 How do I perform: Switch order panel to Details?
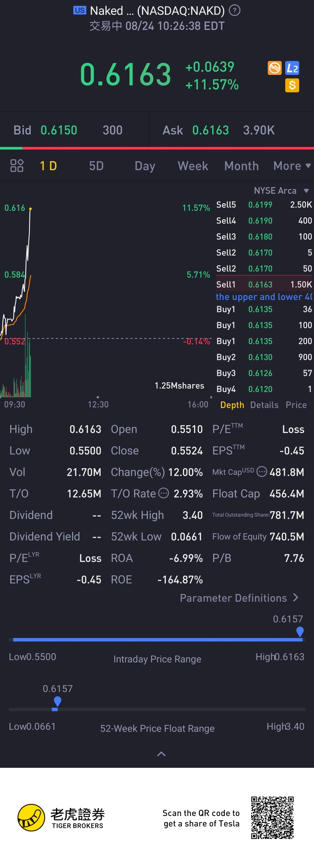(264, 405)
